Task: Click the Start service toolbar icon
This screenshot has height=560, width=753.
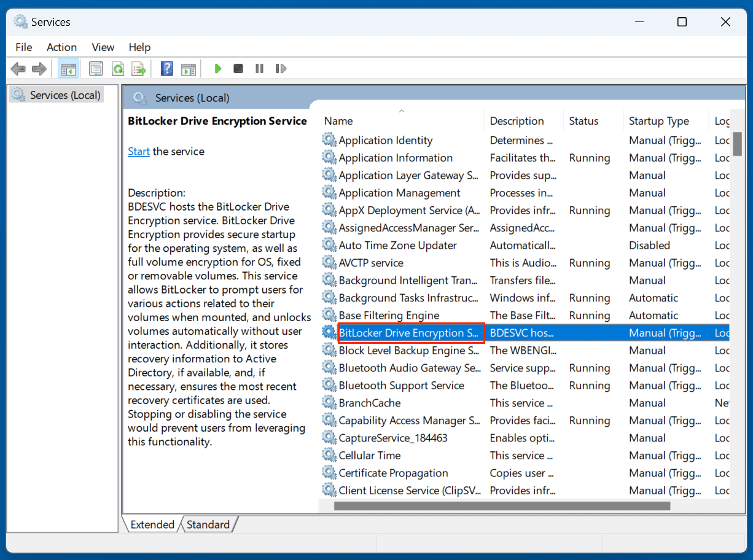Action: tap(218, 68)
